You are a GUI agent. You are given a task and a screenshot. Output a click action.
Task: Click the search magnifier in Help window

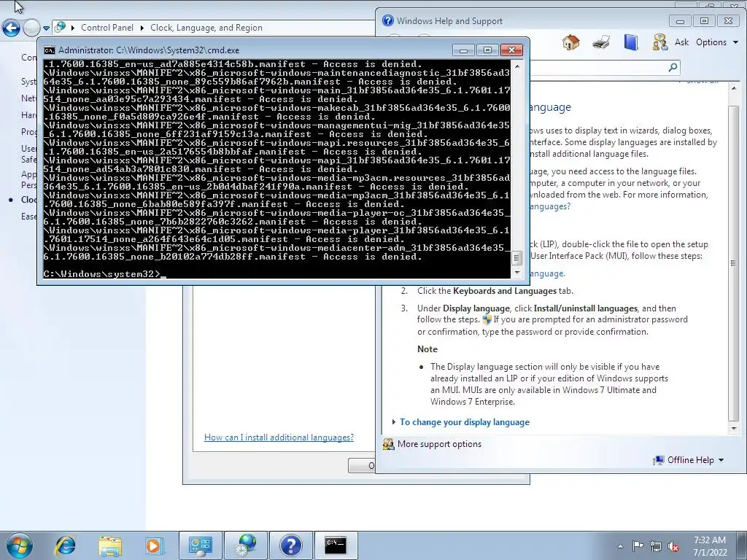click(x=673, y=67)
